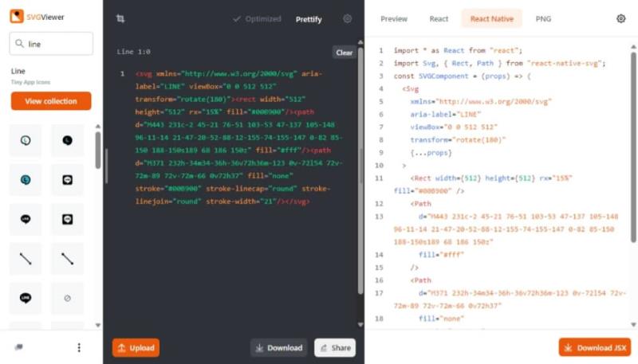Image resolution: width=638 pixels, height=364 pixels.
Task: Click the 'Line 1:0' cursor position label
Action: pyautogui.click(x=133, y=52)
